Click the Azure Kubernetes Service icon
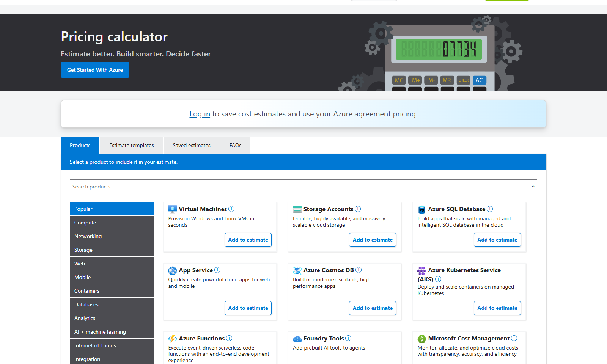This screenshot has height=364, width=607. 422,270
